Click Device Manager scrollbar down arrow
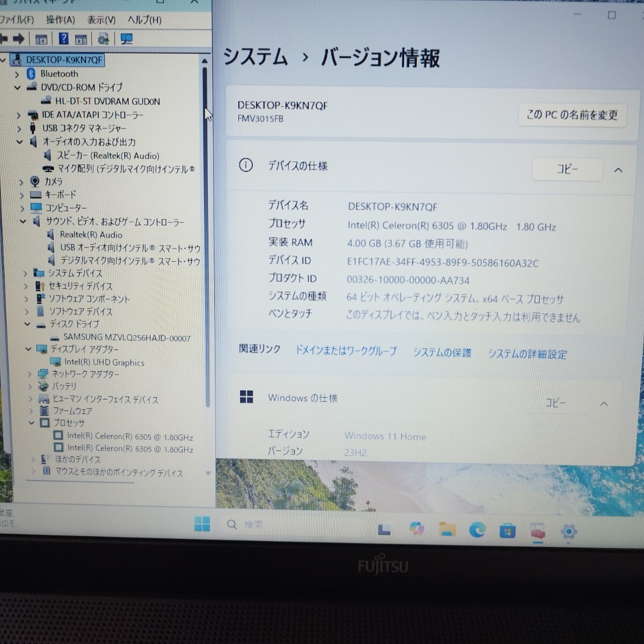This screenshot has height=644, width=644. [x=208, y=473]
